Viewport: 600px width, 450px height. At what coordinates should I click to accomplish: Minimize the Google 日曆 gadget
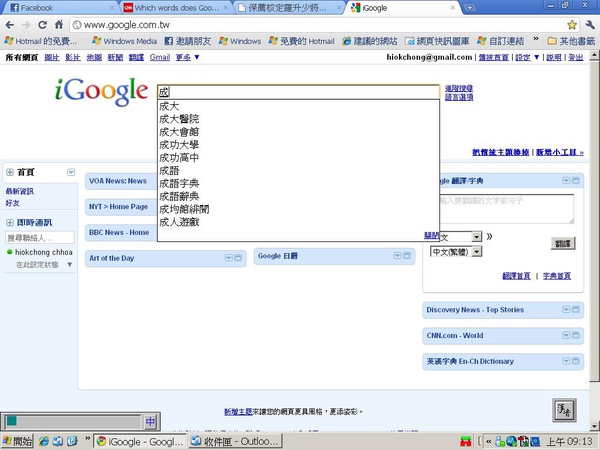coord(407,256)
